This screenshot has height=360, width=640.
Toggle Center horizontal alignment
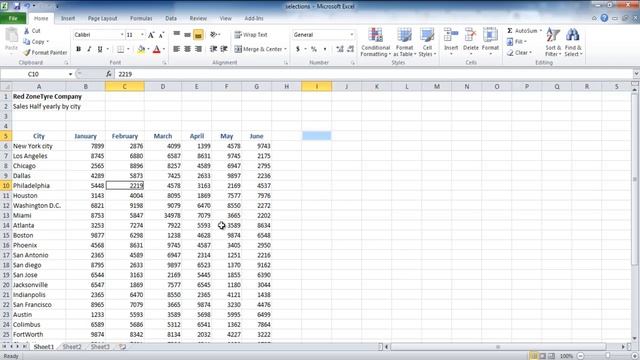(x=187, y=49)
